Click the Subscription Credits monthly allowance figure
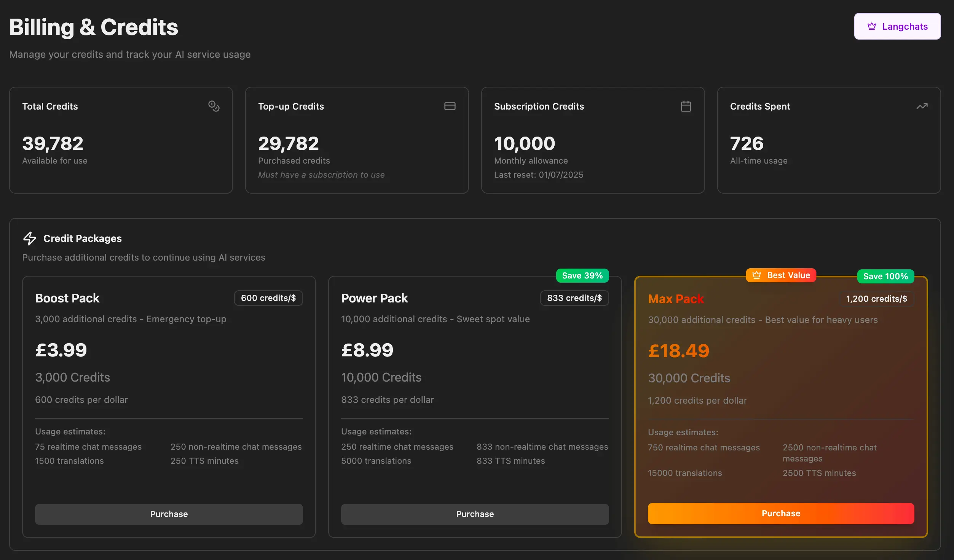Viewport: 954px width, 560px height. coord(524,143)
